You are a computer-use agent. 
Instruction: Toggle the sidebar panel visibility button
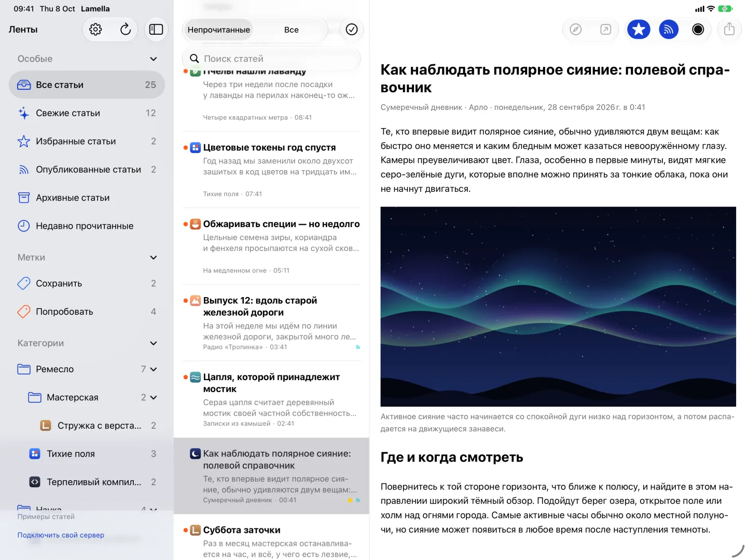pyautogui.click(x=156, y=30)
